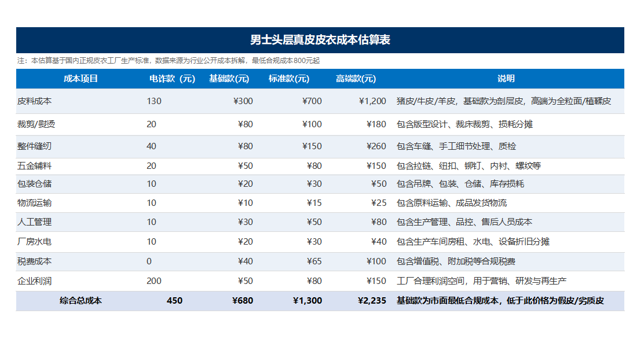Select the ¥1,200 high-end leather cost

tap(372, 101)
